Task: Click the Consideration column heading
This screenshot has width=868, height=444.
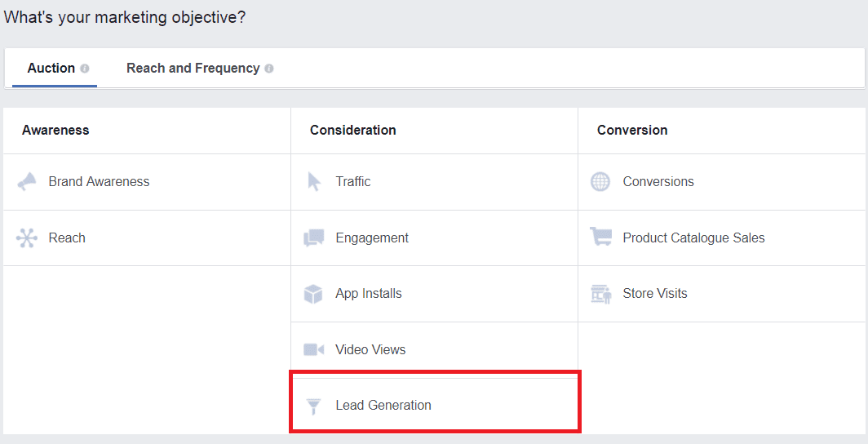Action: (x=352, y=131)
